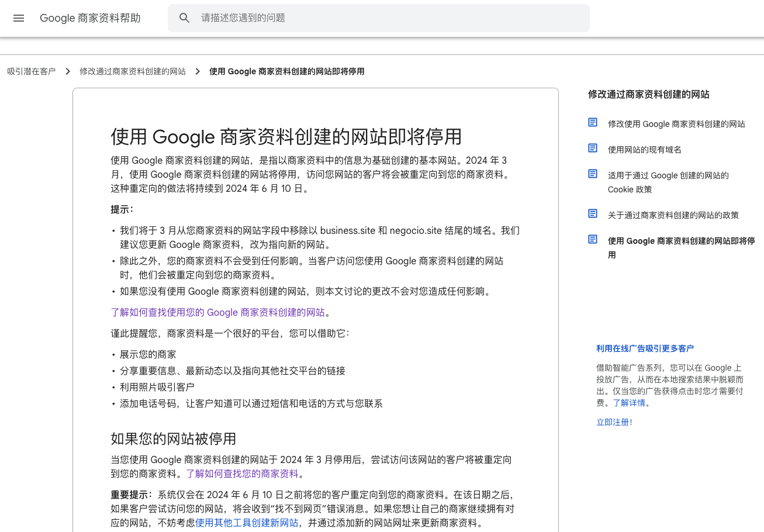Click the 提示： label
This screenshot has width=764, height=532.
coord(122,209)
